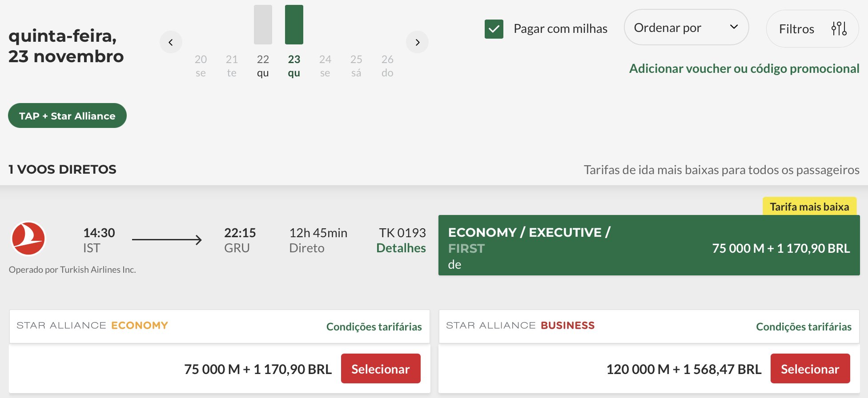Select the Star Alliance Business fare
868x398 pixels.
[810, 369]
